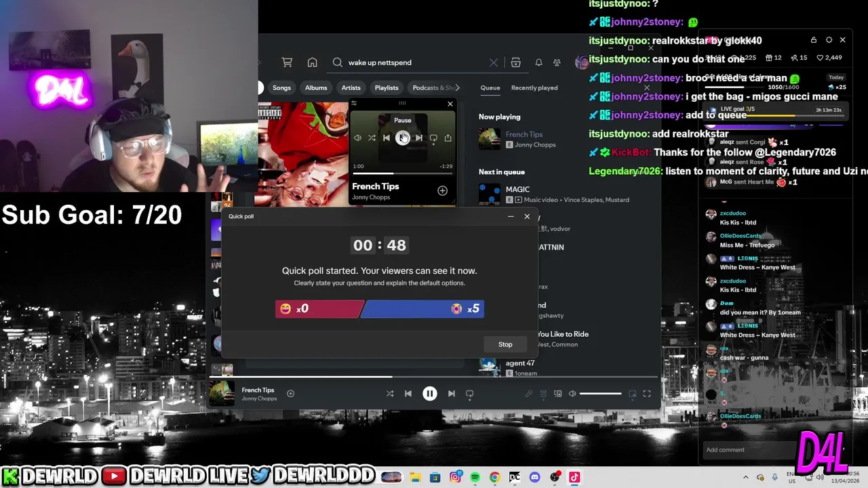Switch to the Queue tab

[490, 87]
